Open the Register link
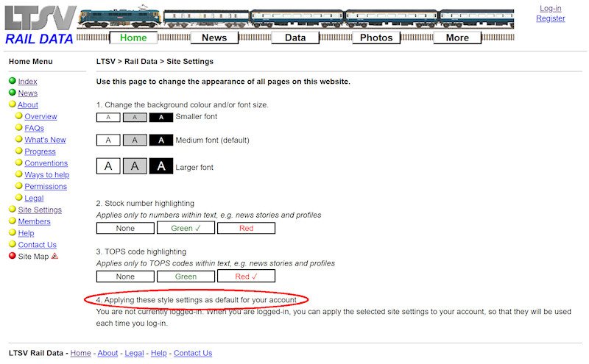589x364 pixels. coord(550,18)
